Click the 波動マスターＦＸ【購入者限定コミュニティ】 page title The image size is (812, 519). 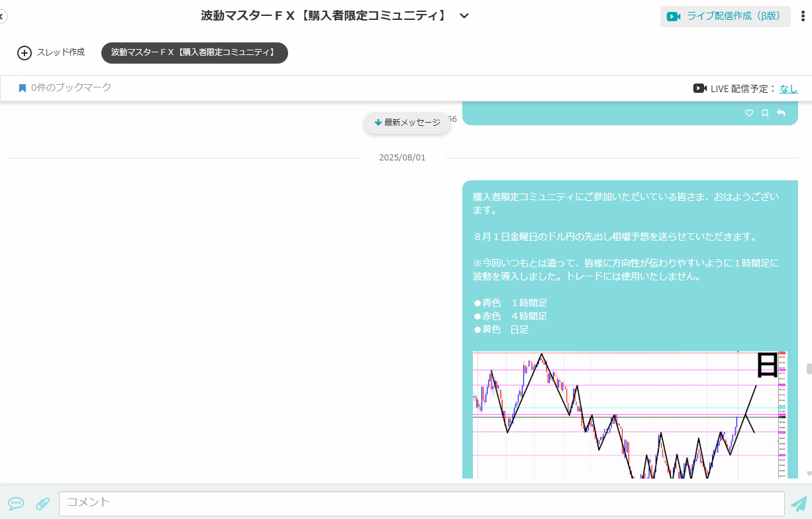(324, 16)
